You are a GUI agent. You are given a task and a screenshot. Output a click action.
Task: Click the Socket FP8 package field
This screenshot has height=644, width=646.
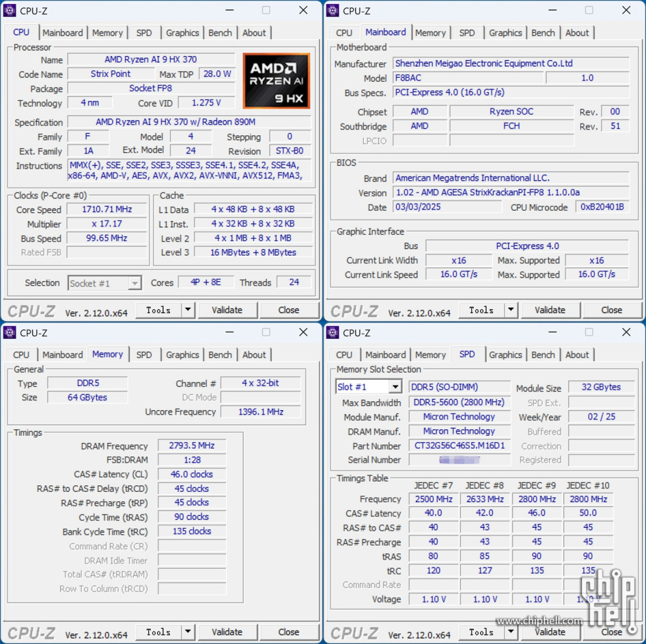pyautogui.click(x=151, y=88)
